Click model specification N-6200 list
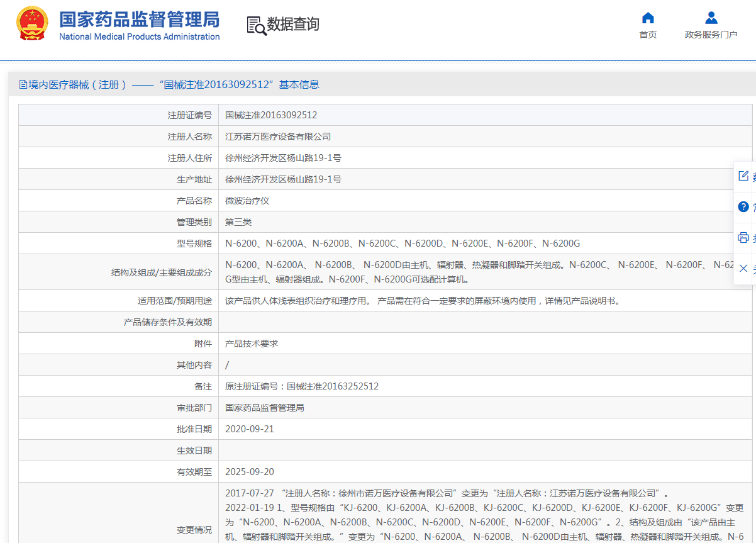Screen dimensions: 756x543 click(403, 244)
